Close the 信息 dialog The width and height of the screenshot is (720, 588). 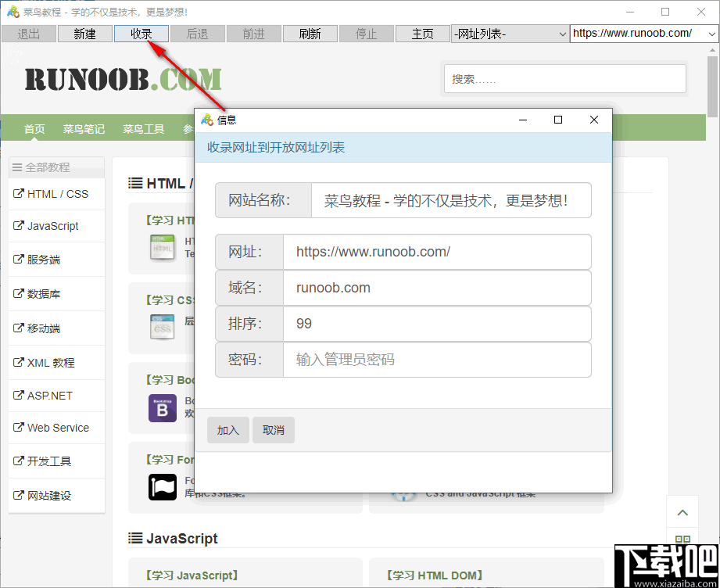pos(593,120)
